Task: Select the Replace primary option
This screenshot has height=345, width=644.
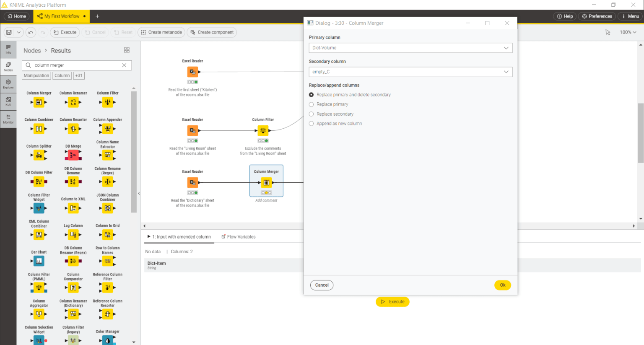Action: click(x=311, y=104)
